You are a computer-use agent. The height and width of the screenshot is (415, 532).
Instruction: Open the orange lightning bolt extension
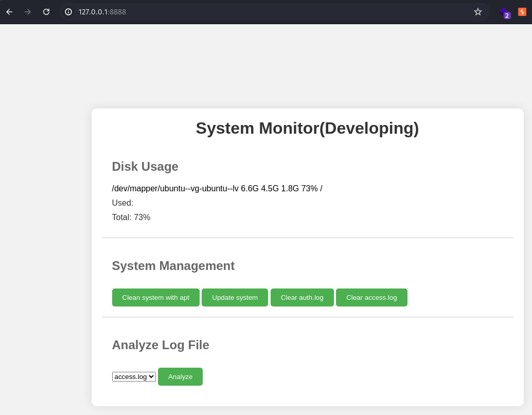(x=522, y=12)
